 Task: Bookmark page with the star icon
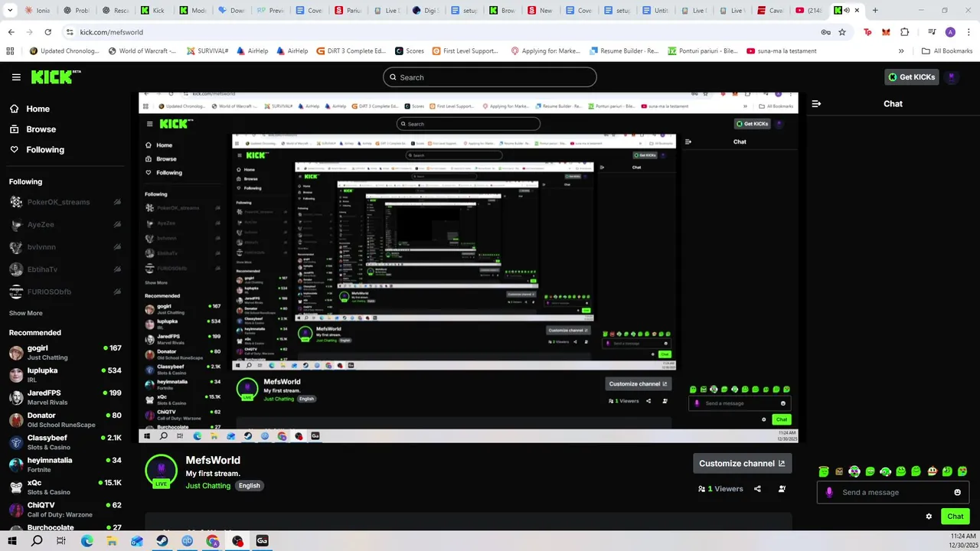point(842,32)
